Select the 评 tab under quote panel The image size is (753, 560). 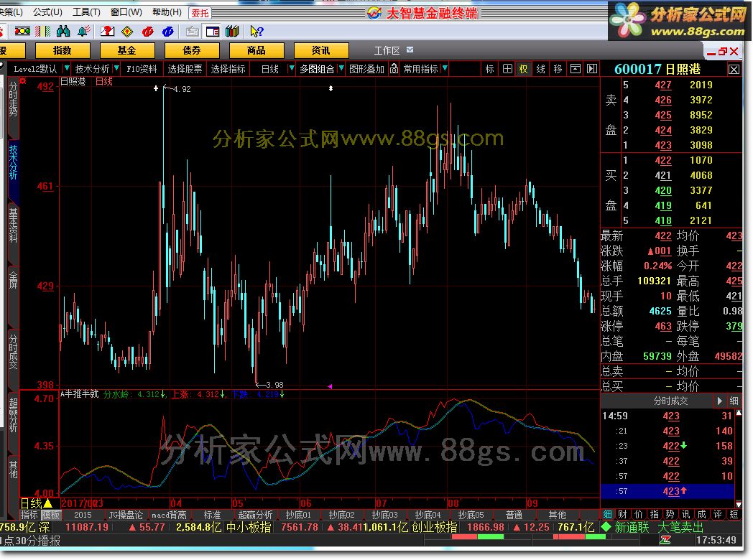tap(718, 515)
